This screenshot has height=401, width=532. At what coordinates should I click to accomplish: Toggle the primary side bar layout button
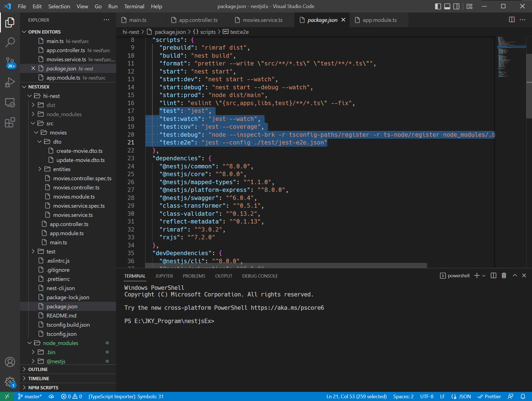pos(438,6)
